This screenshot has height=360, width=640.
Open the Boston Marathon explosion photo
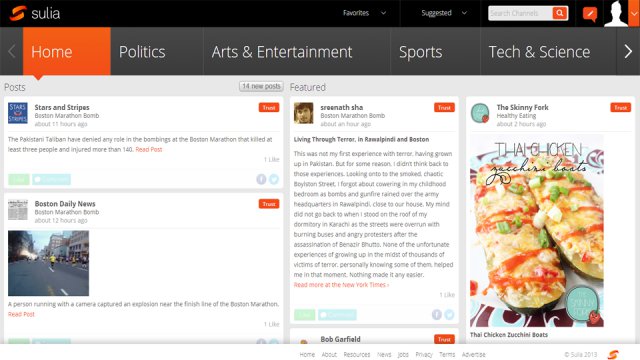tap(49, 263)
